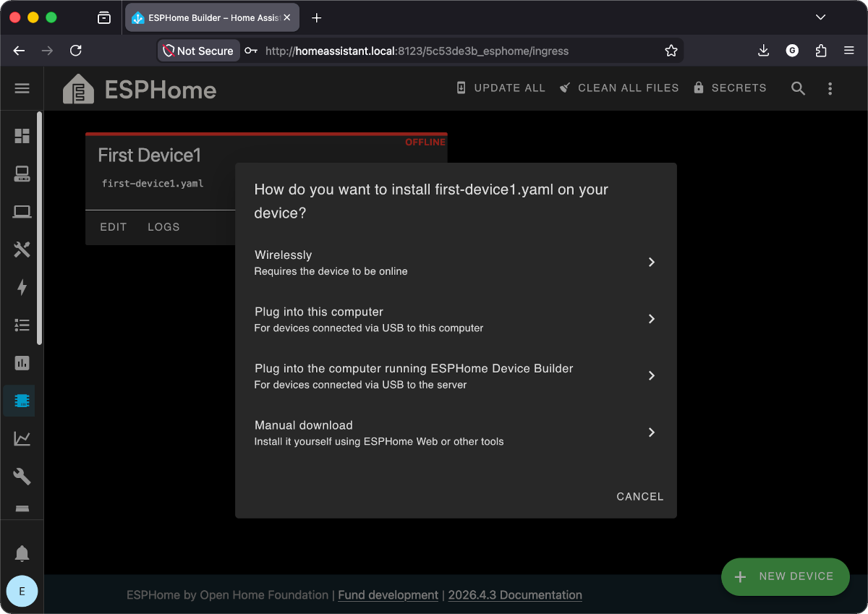Open the Overview dashboard sidebar icon
The width and height of the screenshot is (868, 614).
click(x=22, y=136)
